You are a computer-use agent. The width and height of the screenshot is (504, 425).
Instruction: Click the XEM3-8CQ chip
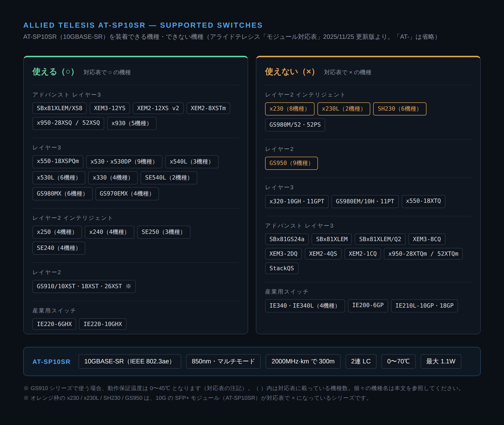coord(427,239)
